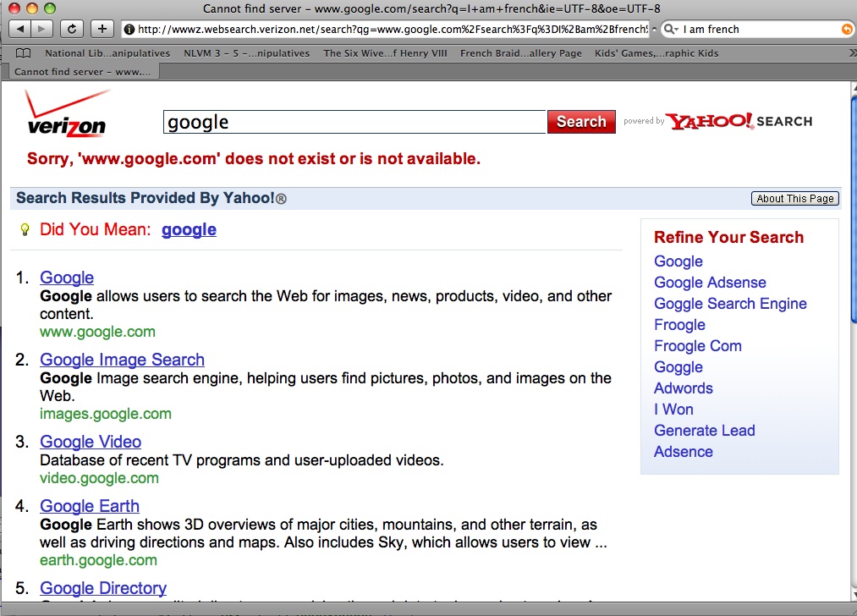Click the 'Search Results Provided By Yahoo!' heading

point(151,198)
